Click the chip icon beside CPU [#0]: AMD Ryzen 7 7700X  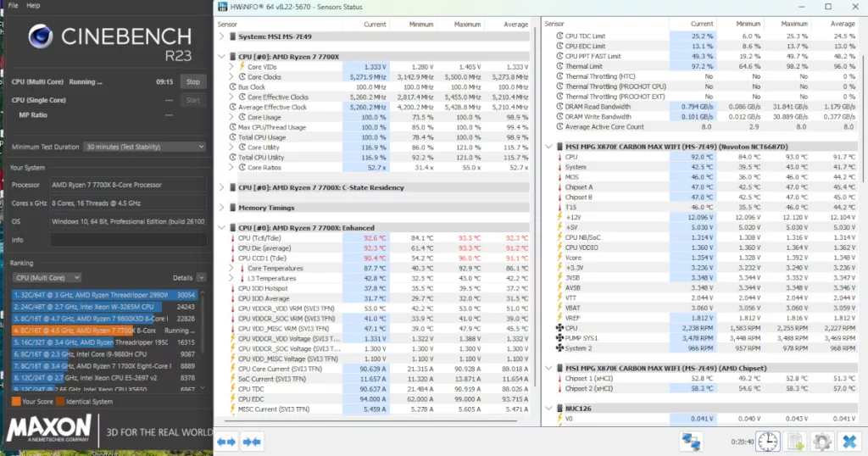tap(232, 57)
